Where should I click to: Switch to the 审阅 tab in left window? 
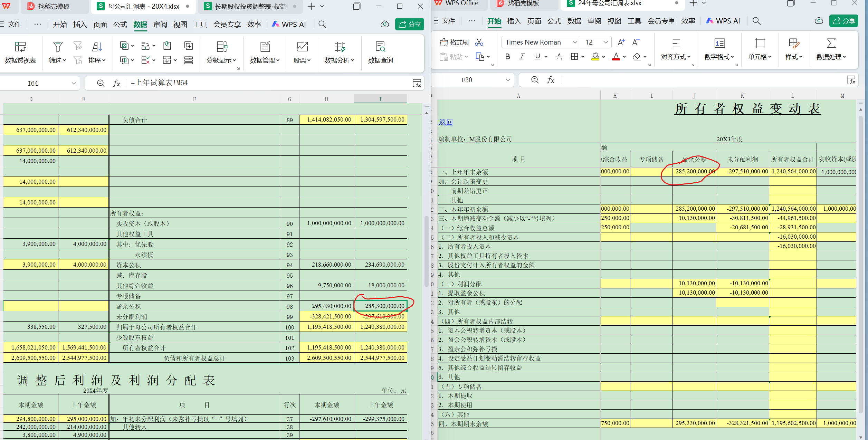click(x=160, y=25)
